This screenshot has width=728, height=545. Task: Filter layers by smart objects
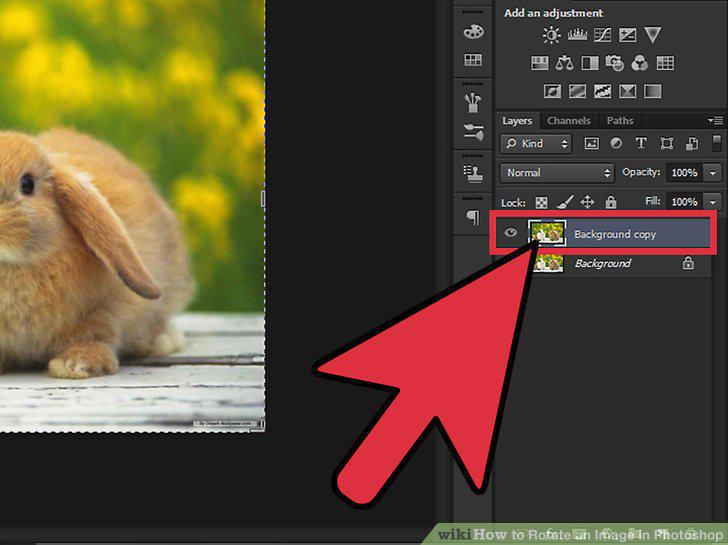(x=692, y=143)
